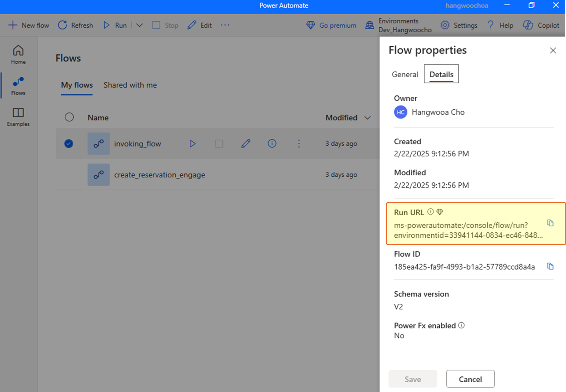Click the Flow ID value 185ea425-fa9f-4993-b1a2-57789ccd8a4a
Screen dimensions: 566x392
coord(465,267)
